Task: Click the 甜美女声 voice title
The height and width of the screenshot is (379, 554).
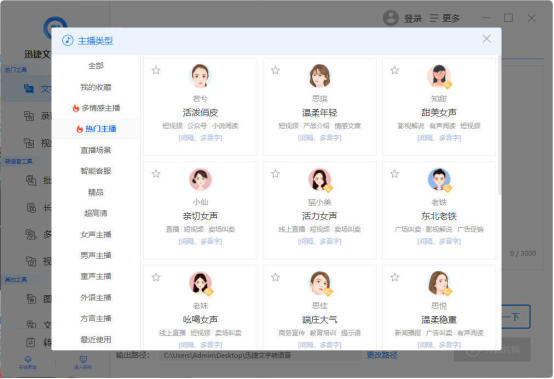Action: coord(439,113)
